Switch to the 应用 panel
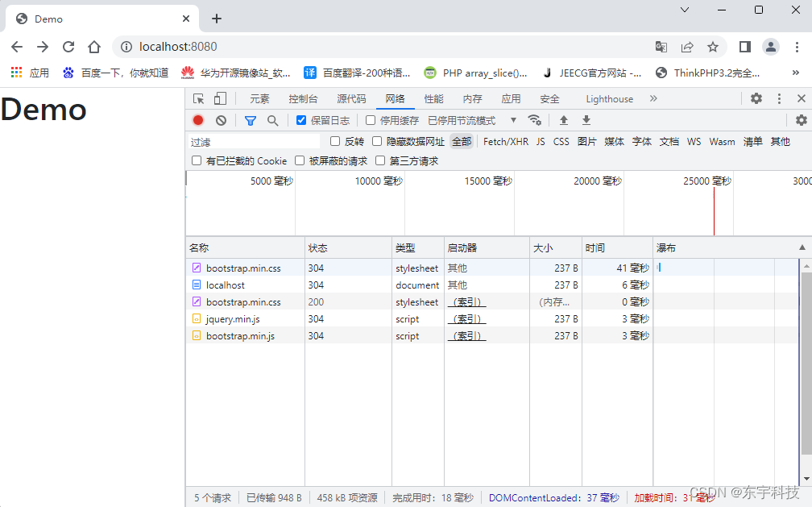812x507 pixels. coord(510,98)
